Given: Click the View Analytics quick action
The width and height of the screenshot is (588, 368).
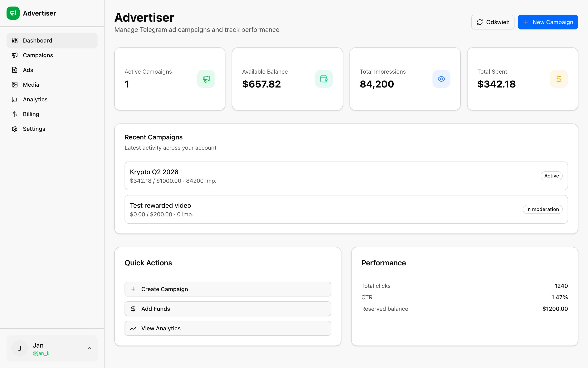Looking at the screenshot, I should click(228, 328).
